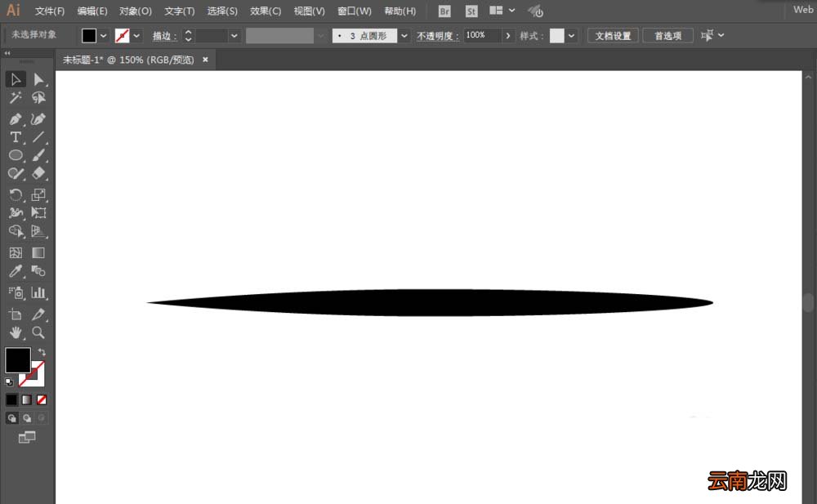Viewport: 817px width, 504px height.
Task: Open Adobe Stock St icon
Action: 471,11
